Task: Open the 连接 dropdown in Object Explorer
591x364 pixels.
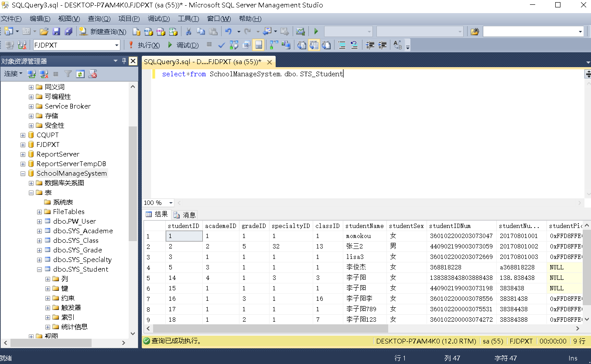Action: coord(13,74)
